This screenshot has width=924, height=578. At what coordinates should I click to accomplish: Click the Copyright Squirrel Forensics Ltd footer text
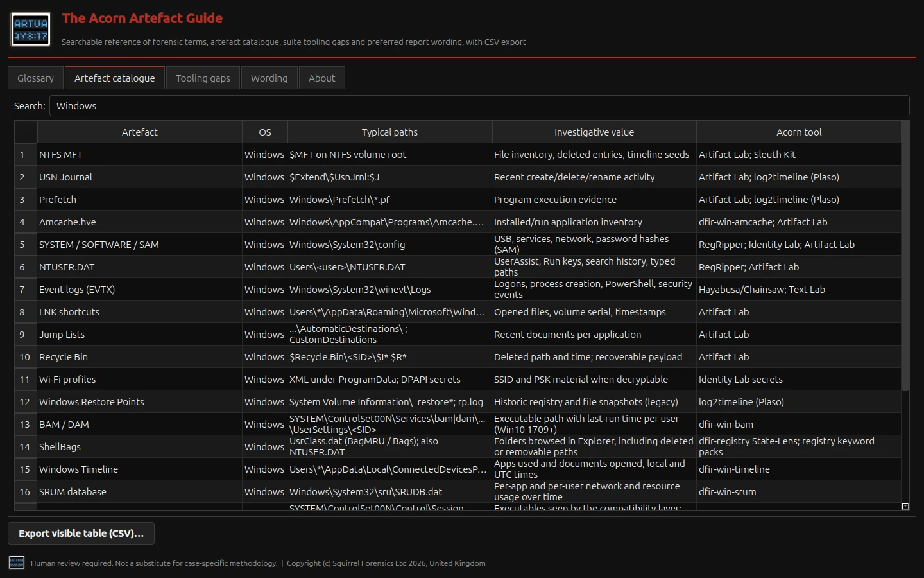pos(386,563)
